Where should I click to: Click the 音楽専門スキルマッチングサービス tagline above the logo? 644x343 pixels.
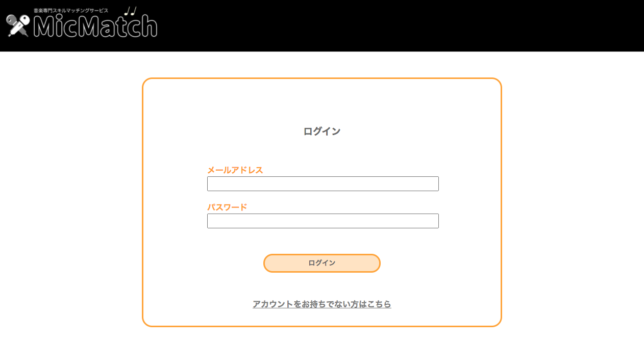click(70, 9)
